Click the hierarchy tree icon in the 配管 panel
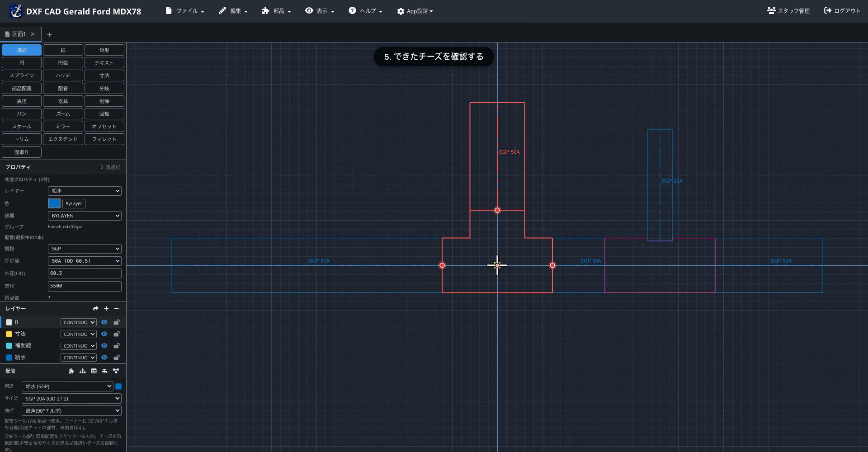868x452 pixels. click(82, 371)
